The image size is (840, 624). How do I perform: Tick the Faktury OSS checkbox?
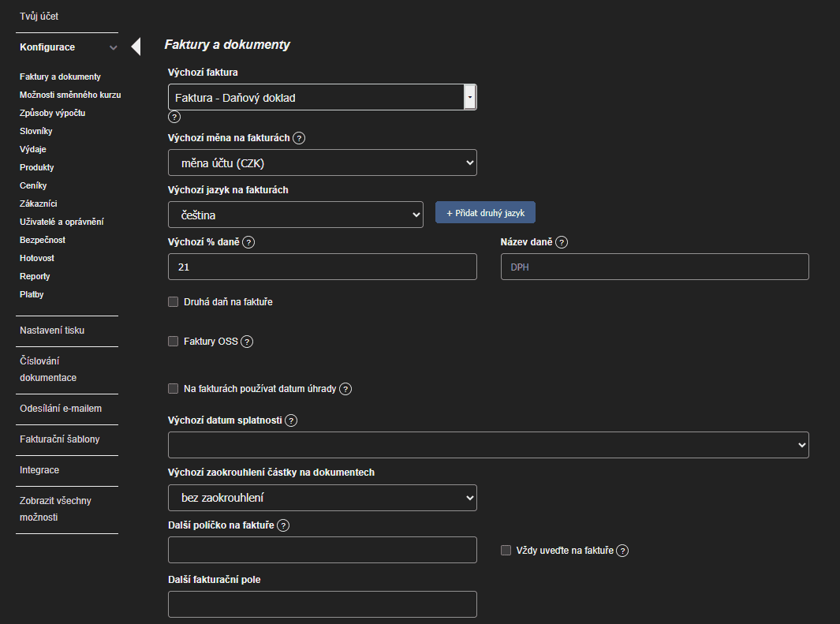173,342
